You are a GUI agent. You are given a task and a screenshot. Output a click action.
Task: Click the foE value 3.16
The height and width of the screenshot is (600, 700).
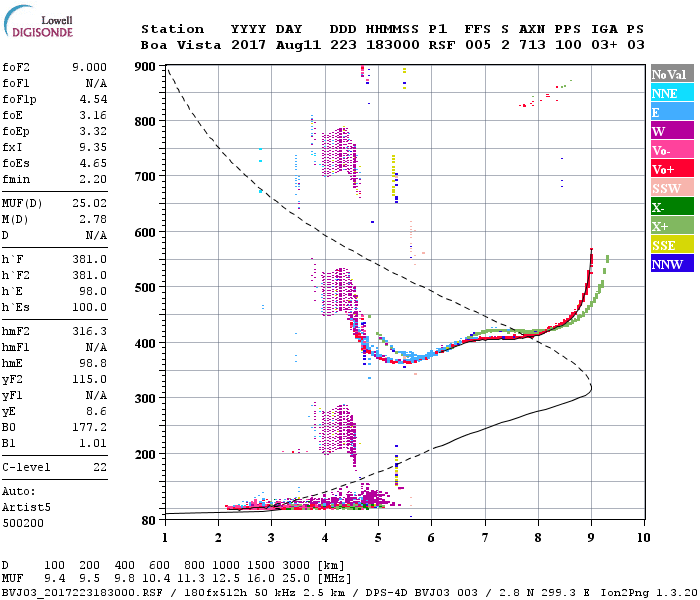[93, 116]
